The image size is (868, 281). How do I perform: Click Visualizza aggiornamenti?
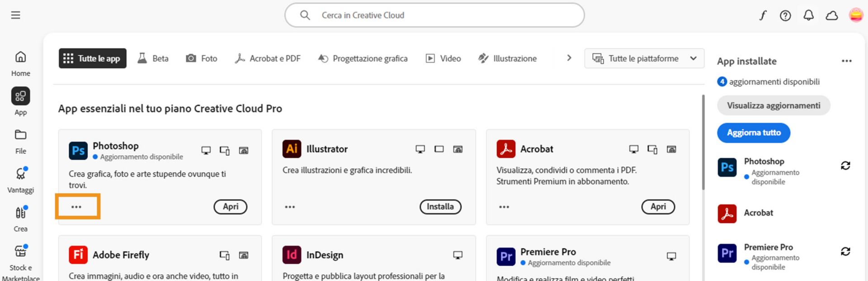coord(774,105)
